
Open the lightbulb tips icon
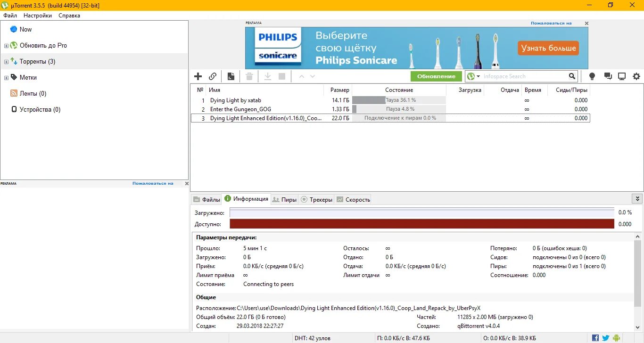click(592, 76)
